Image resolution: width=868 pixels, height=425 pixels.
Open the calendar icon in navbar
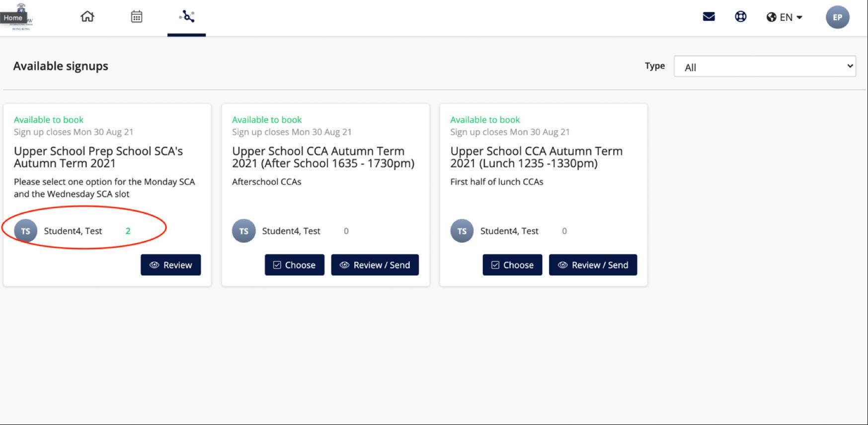[x=137, y=16]
